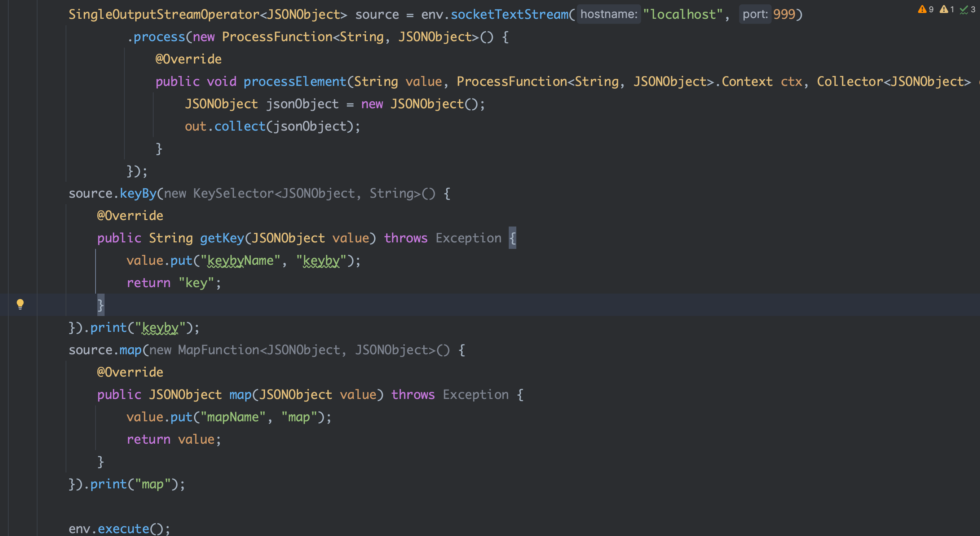Click the 999 port number literal
The width and height of the screenshot is (980, 536).
pyautogui.click(x=784, y=14)
